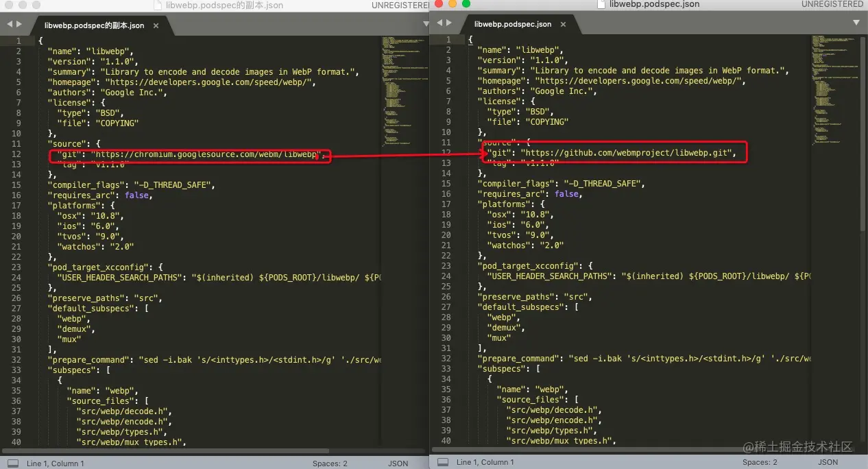Click "src/webp/encode.h" in right window
This screenshot has width=868, height=469.
(553, 420)
